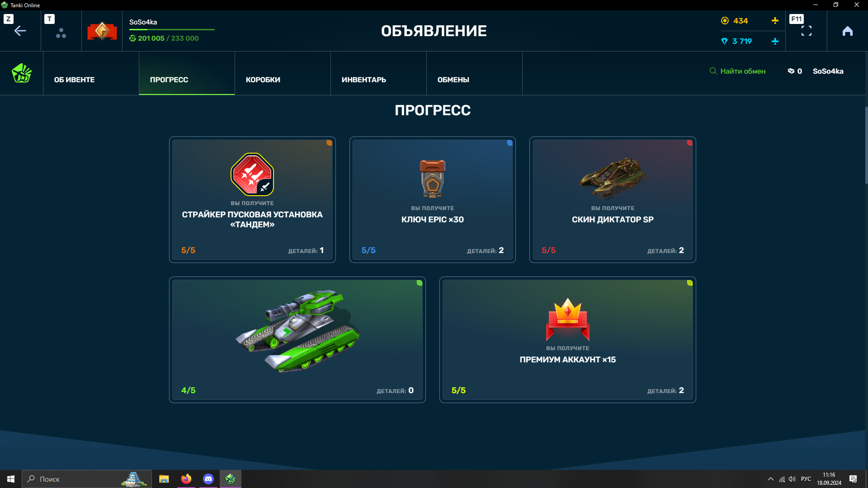Viewport: 868px width, 488px height.
Task: Click the green 4/5 counter on the tank card
Action: point(189,390)
